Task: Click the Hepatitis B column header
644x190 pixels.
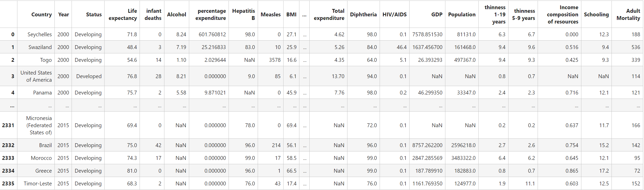Action: [x=243, y=15]
